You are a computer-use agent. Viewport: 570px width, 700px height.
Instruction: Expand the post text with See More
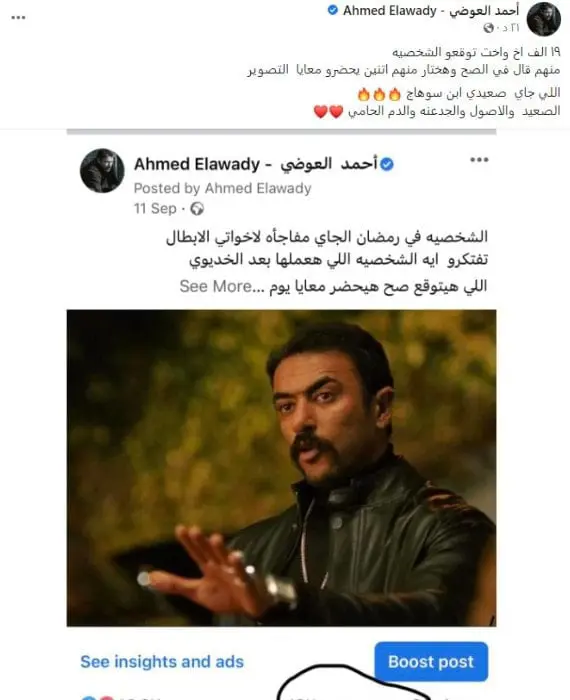(216, 286)
